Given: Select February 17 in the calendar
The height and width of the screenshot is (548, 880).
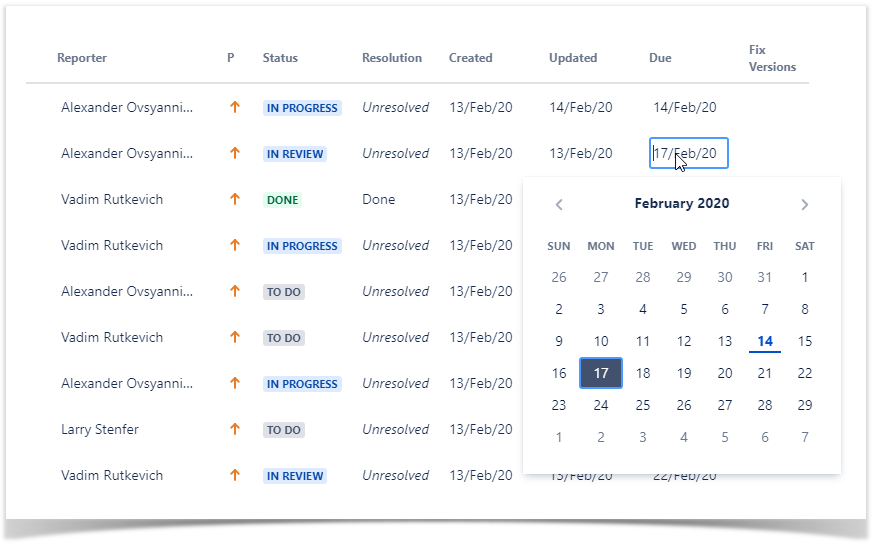Looking at the screenshot, I should [601, 373].
